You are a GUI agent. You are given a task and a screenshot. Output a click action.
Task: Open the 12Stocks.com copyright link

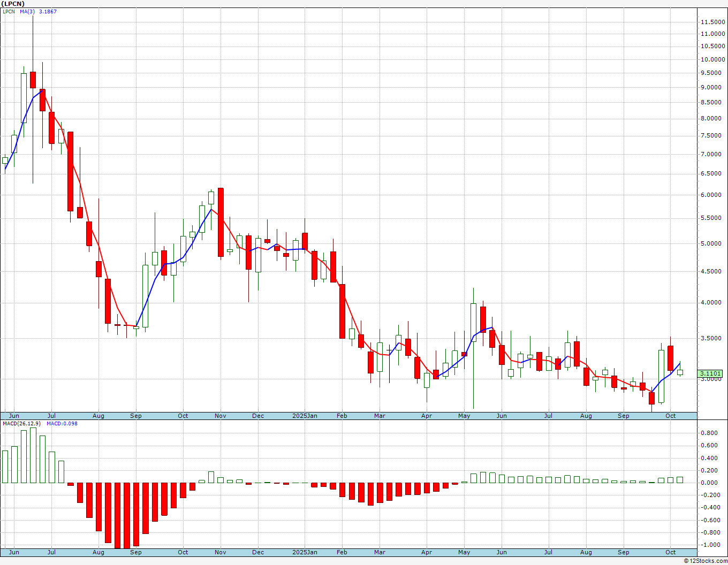[705, 561]
